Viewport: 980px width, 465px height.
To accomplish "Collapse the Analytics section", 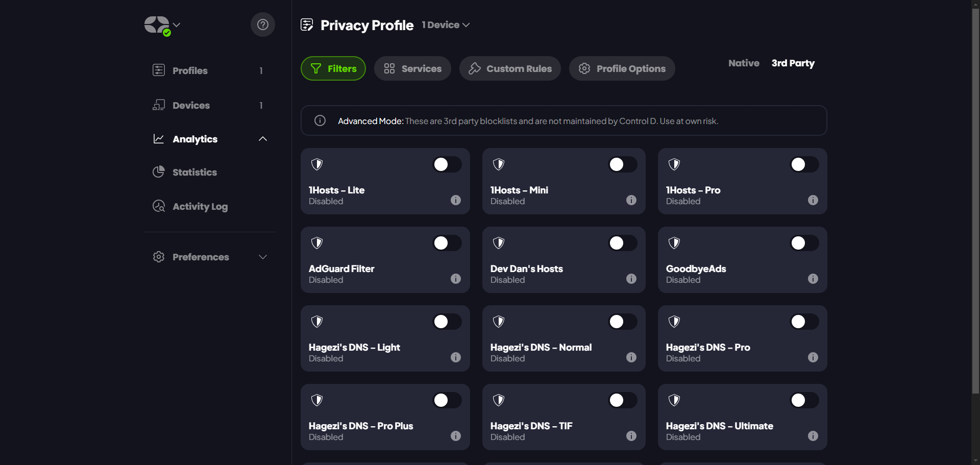I will tap(262, 139).
